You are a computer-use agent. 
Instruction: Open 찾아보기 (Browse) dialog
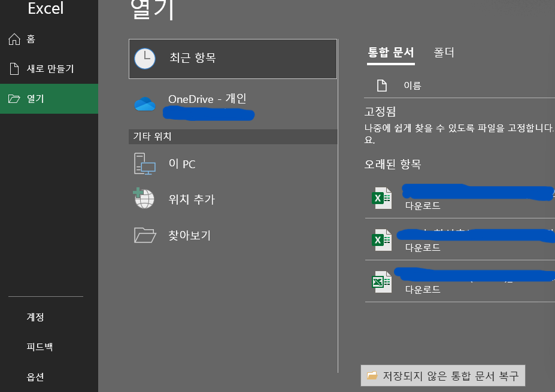point(232,235)
